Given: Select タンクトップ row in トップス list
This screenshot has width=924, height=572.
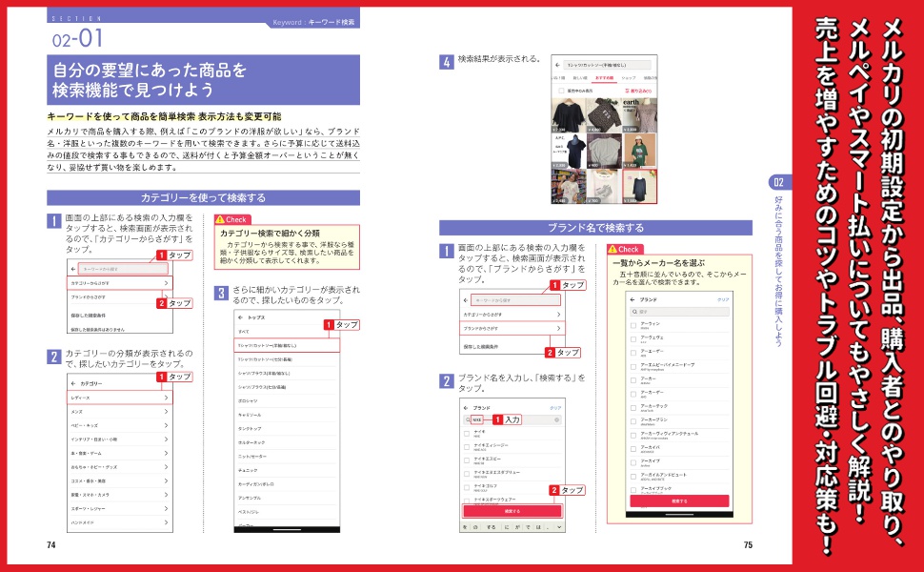Looking at the screenshot, I should tap(287, 428).
